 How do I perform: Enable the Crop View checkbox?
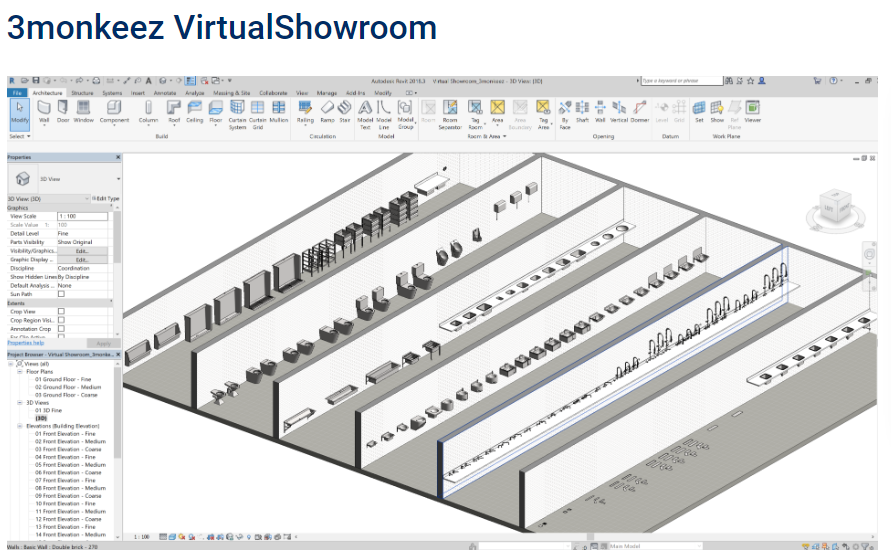[61, 311]
